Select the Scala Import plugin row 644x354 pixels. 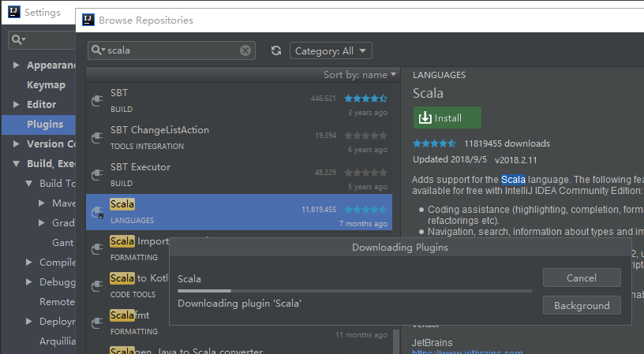[128, 249]
